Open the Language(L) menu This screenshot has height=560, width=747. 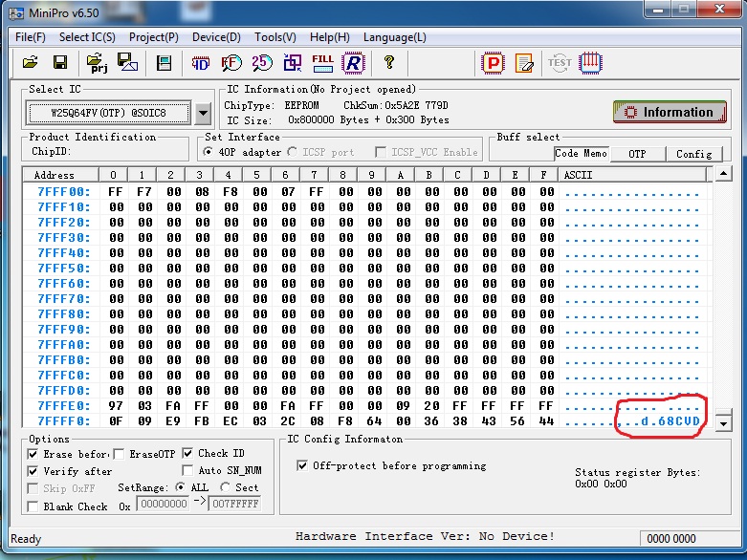(x=394, y=37)
